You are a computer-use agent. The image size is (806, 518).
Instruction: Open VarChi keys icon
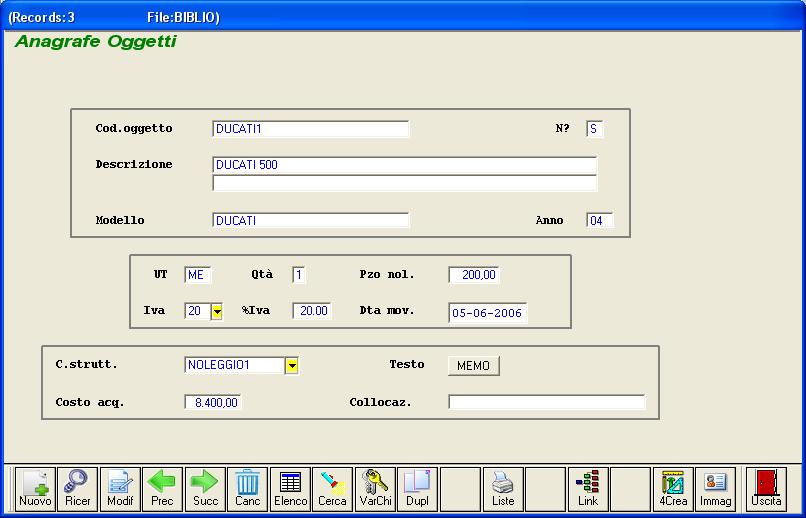[x=375, y=489]
